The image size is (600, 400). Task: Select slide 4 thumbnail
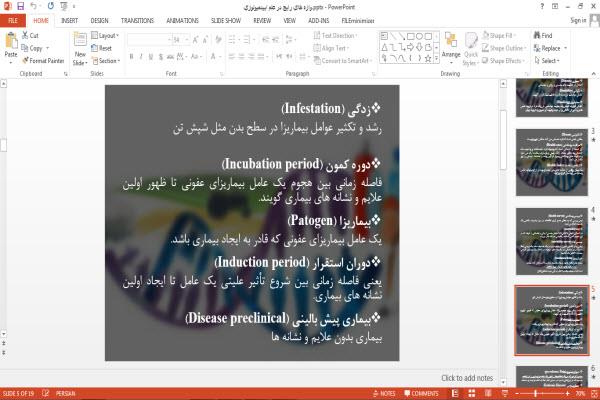551,241
